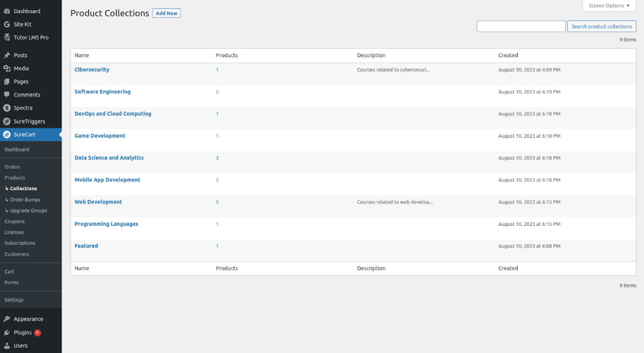This screenshot has height=353, width=644.
Task: Click the Posts pin icon
Action: click(7, 55)
